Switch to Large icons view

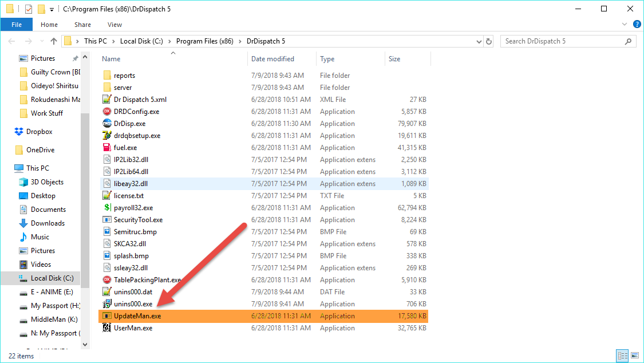tap(635, 355)
